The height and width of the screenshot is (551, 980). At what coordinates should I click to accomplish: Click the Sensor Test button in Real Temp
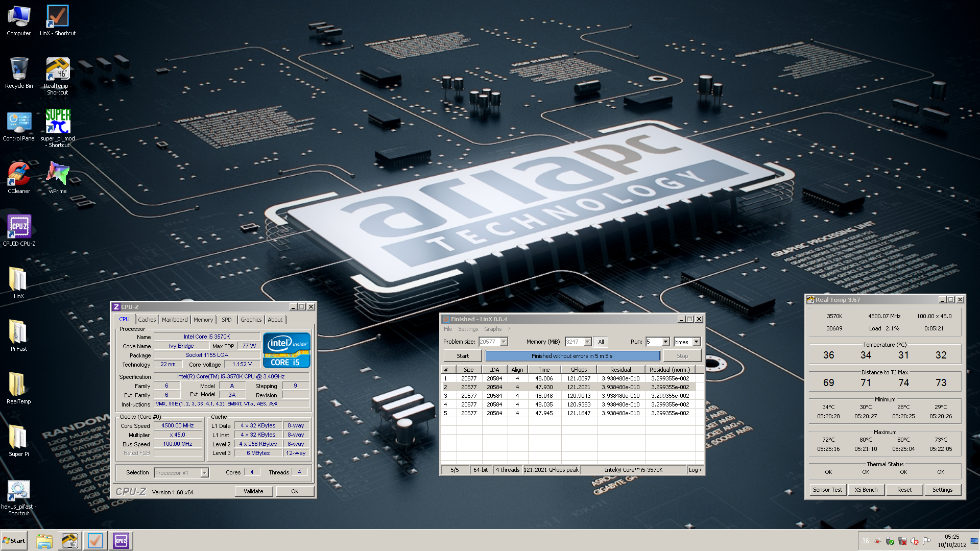tap(827, 490)
